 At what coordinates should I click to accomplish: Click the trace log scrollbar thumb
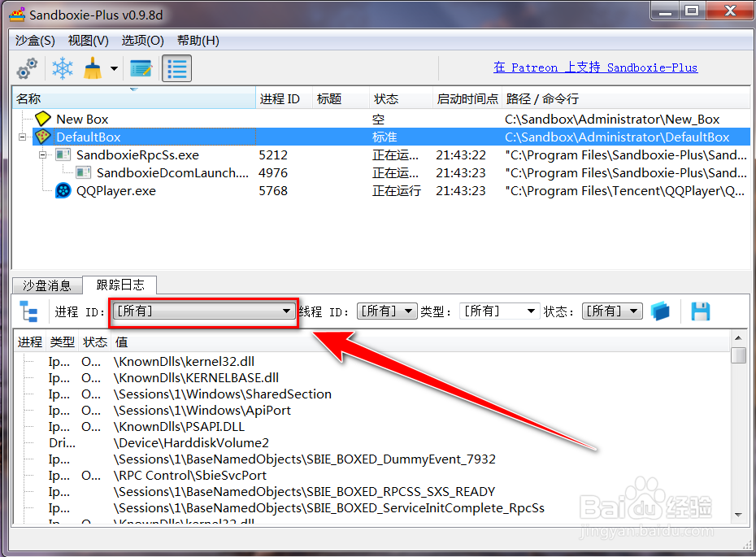pos(738,355)
